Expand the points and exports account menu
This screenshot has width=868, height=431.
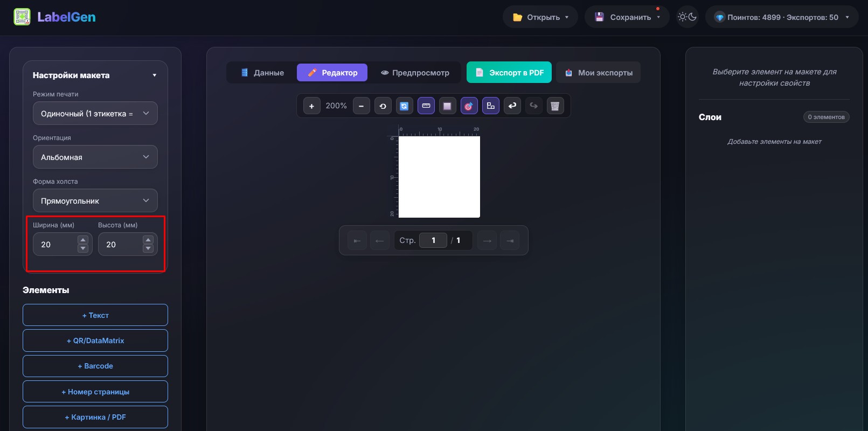[782, 17]
